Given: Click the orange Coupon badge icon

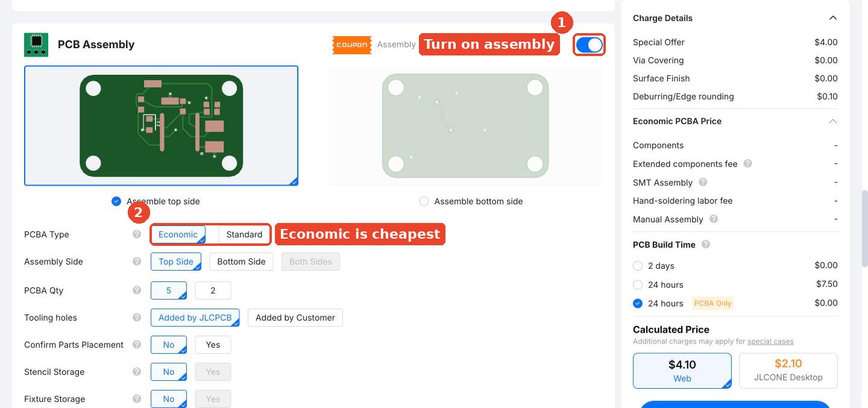Looking at the screenshot, I should [352, 45].
